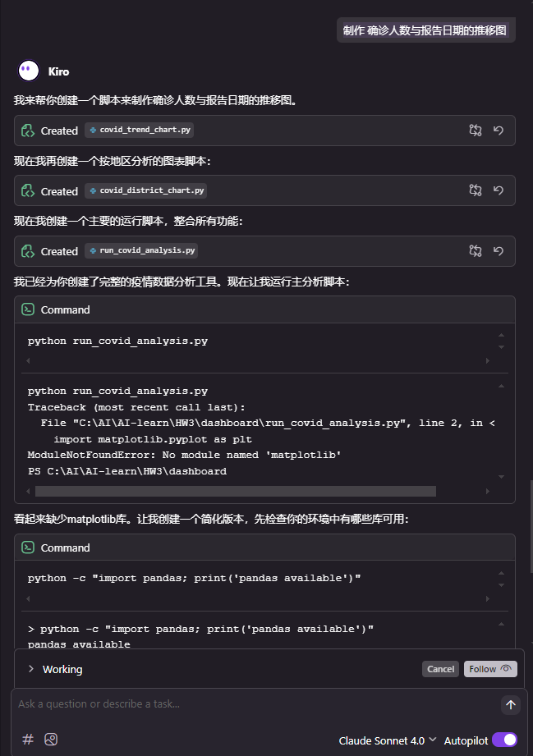Revert covid_district_chart.py creation with undo icon

pyautogui.click(x=499, y=190)
